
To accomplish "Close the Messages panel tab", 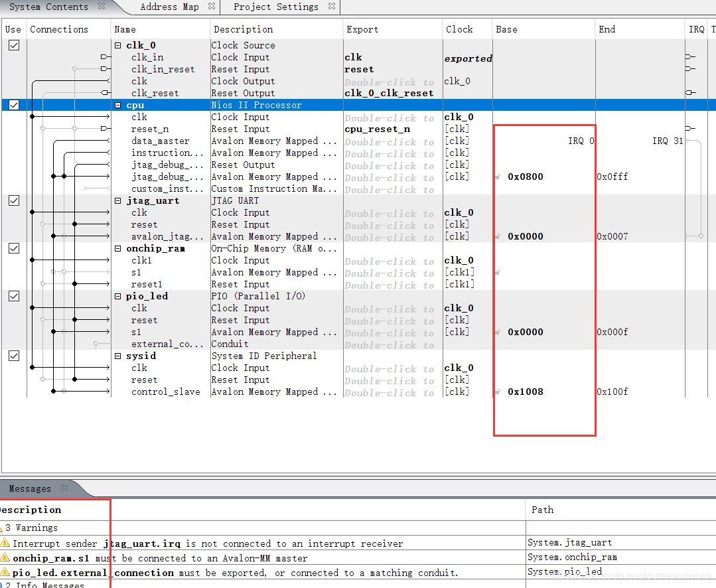I will click(64, 488).
